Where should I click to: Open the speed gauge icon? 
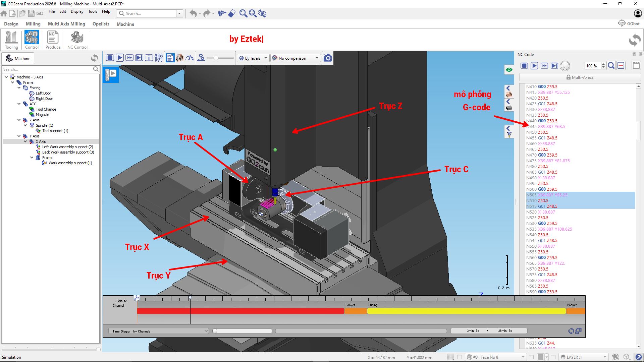click(x=190, y=58)
